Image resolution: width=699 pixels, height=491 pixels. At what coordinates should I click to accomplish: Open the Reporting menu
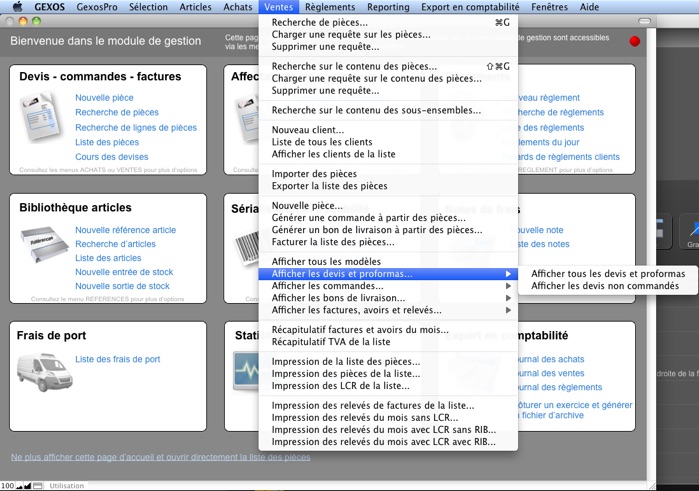point(388,7)
